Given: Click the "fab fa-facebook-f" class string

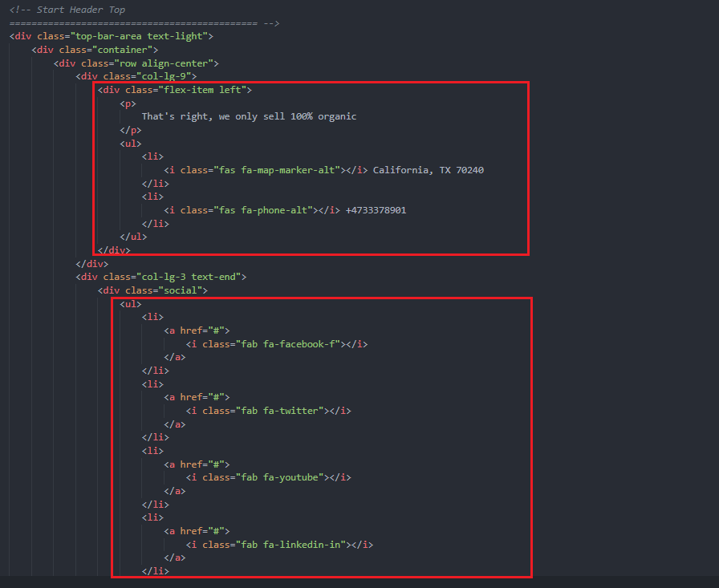Looking at the screenshot, I should coord(286,344).
